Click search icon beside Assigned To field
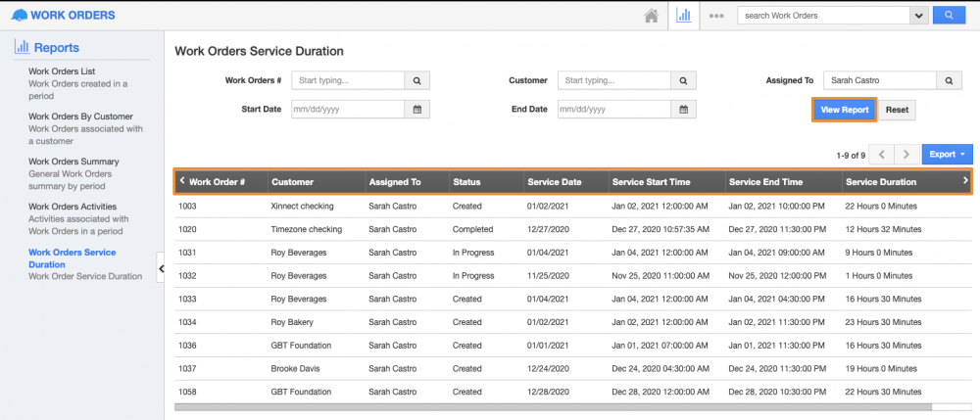The height and width of the screenshot is (420, 980). pyautogui.click(x=949, y=81)
